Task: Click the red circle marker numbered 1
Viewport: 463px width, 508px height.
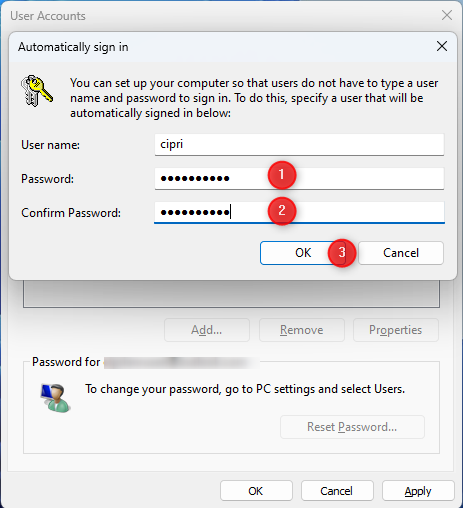Action: point(282,175)
